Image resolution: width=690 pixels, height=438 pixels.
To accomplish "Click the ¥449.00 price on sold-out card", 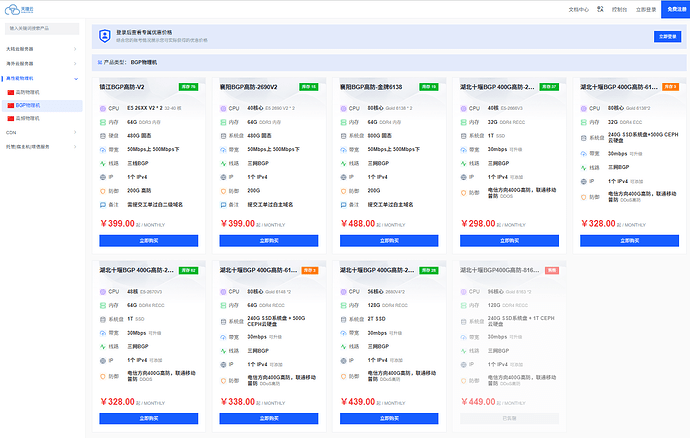I will pos(478,402).
